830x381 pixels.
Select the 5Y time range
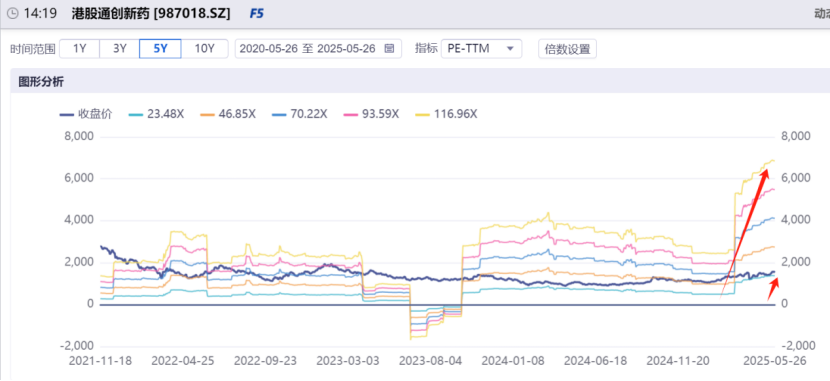[x=160, y=49]
